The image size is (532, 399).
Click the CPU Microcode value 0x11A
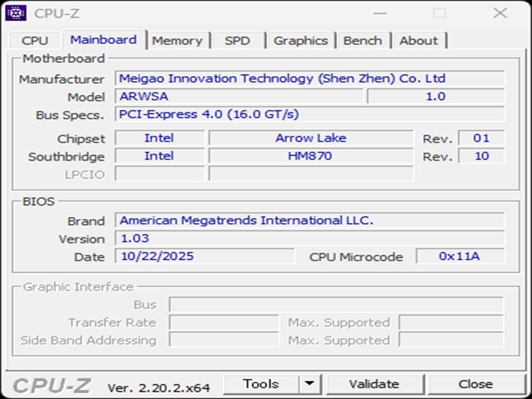460,256
